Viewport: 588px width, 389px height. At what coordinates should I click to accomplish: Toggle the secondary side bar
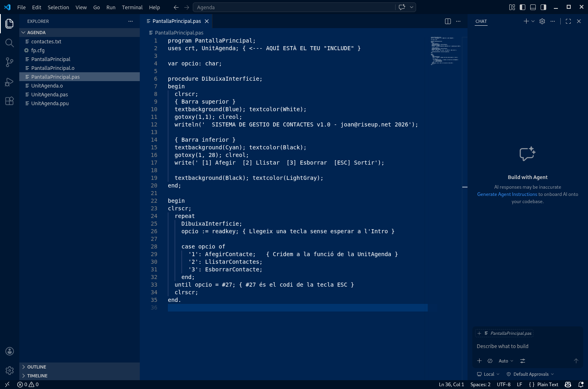(543, 7)
